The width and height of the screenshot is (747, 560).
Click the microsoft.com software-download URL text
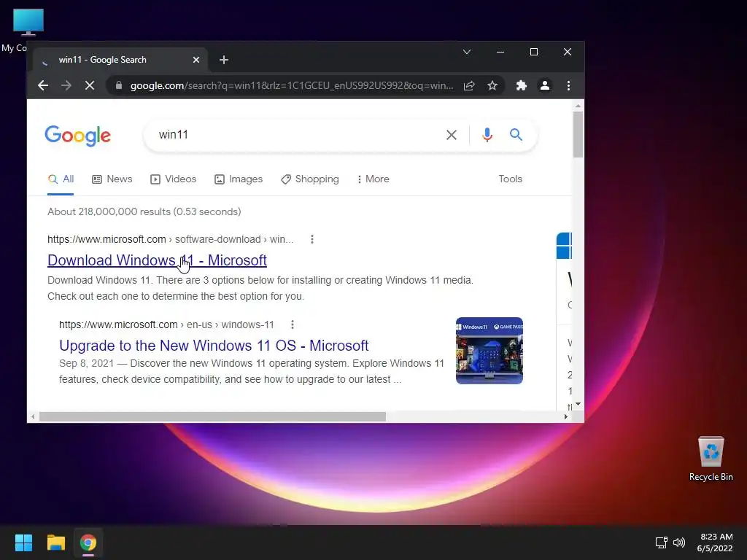click(170, 239)
